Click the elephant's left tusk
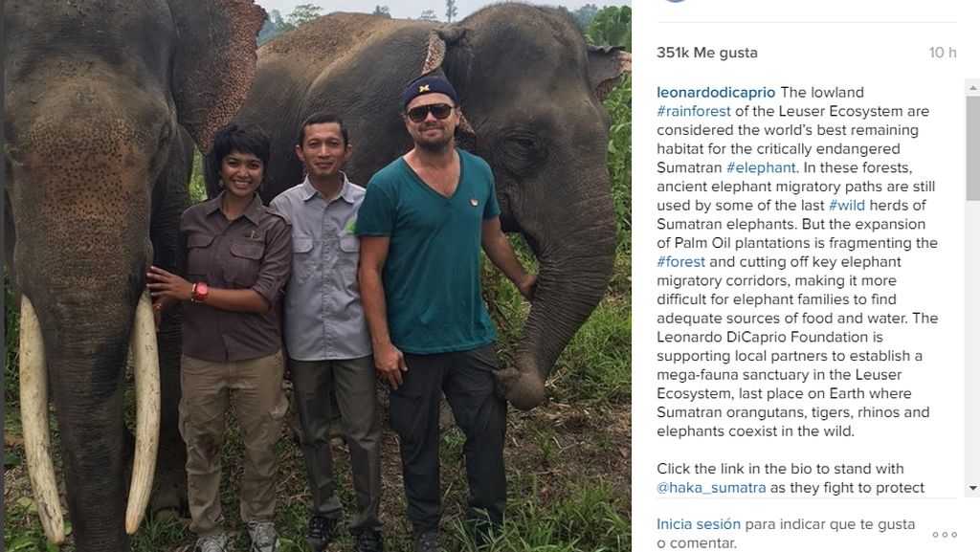 tap(38, 421)
